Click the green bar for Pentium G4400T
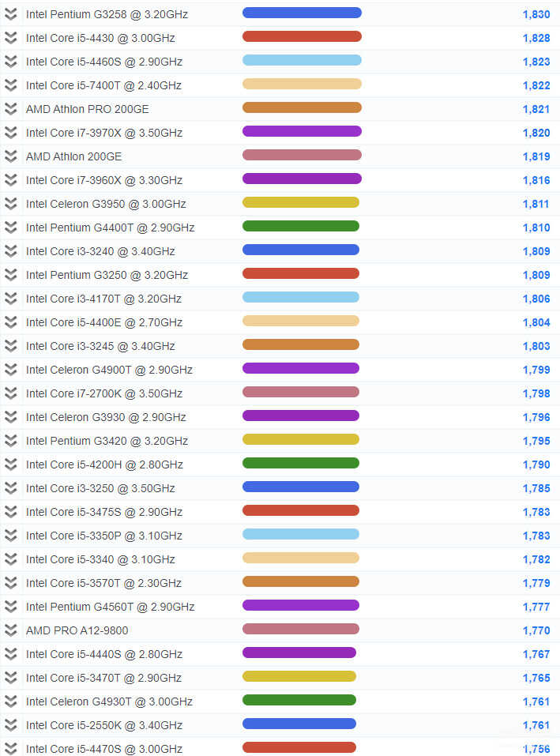This screenshot has height=756, width=560. pyautogui.click(x=301, y=226)
